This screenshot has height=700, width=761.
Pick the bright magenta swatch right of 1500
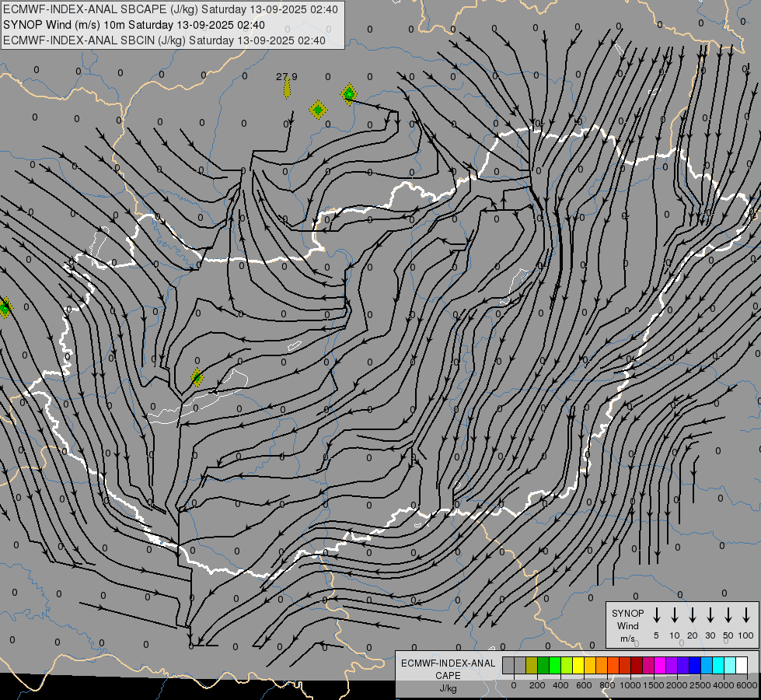click(660, 665)
